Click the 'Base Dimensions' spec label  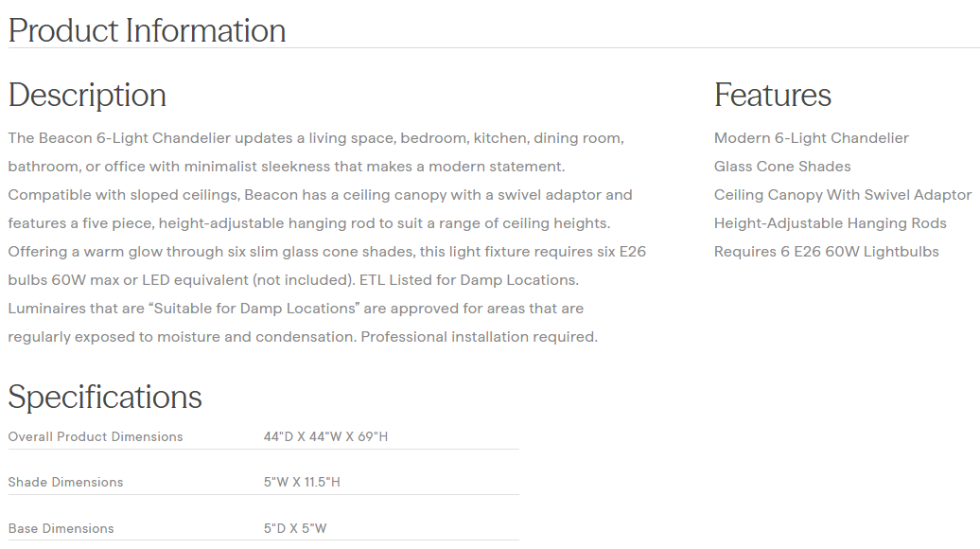tap(61, 528)
